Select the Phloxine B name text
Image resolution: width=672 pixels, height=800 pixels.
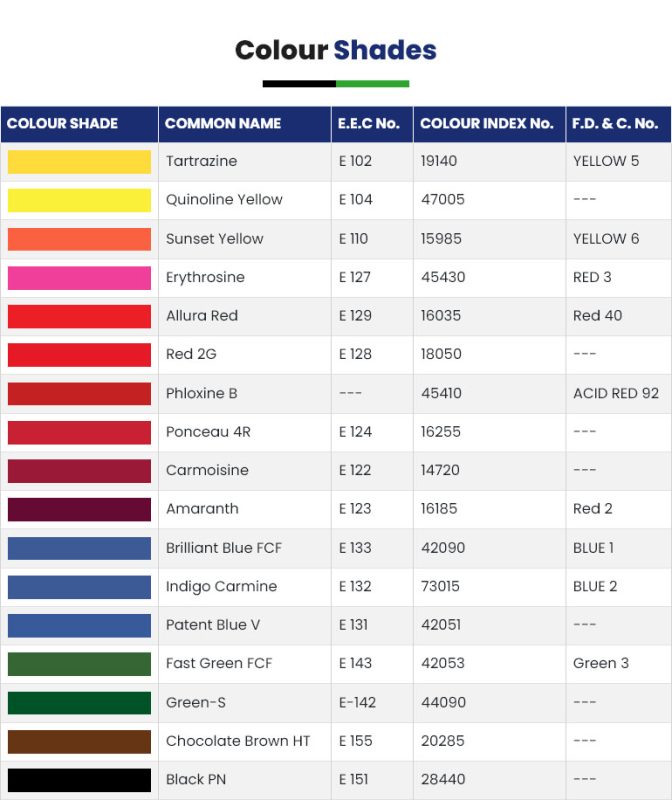pyautogui.click(x=202, y=393)
